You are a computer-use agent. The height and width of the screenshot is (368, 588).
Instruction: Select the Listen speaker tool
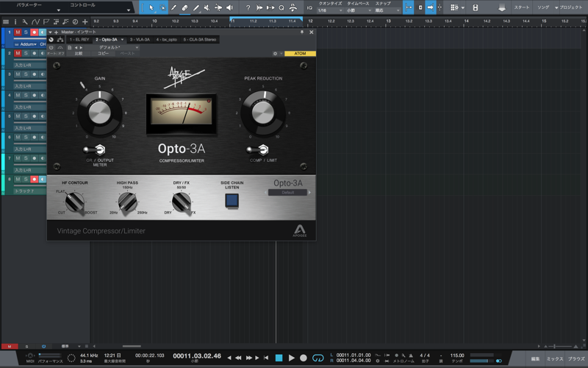(229, 7)
